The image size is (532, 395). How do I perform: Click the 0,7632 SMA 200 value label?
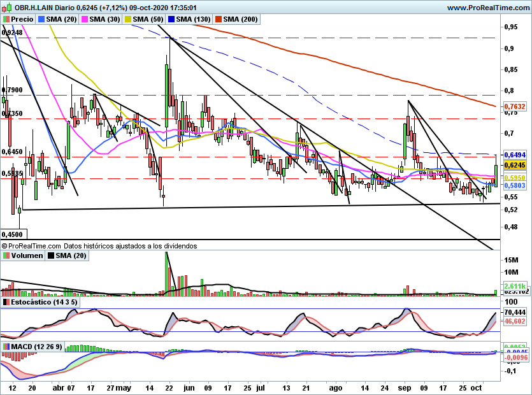pos(515,106)
